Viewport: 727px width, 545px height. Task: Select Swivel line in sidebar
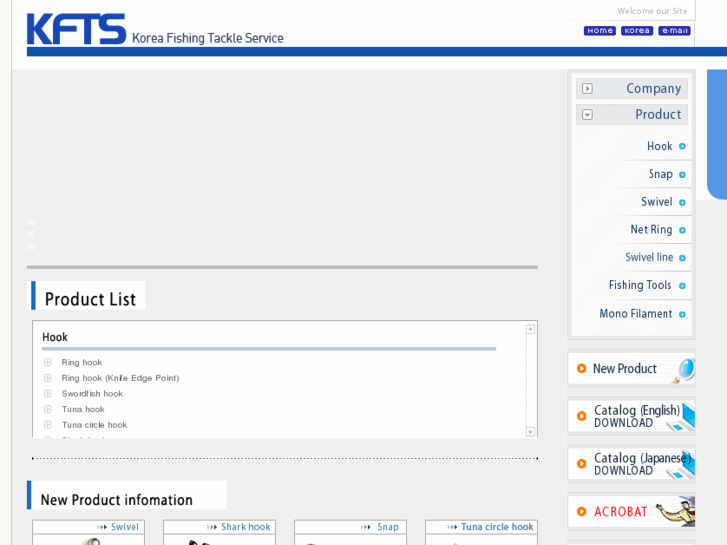[x=649, y=257]
